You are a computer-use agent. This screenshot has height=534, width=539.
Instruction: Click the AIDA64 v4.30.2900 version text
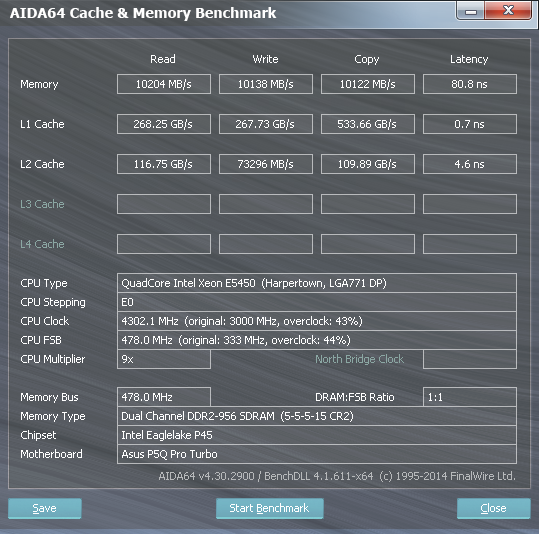pyautogui.click(x=337, y=476)
